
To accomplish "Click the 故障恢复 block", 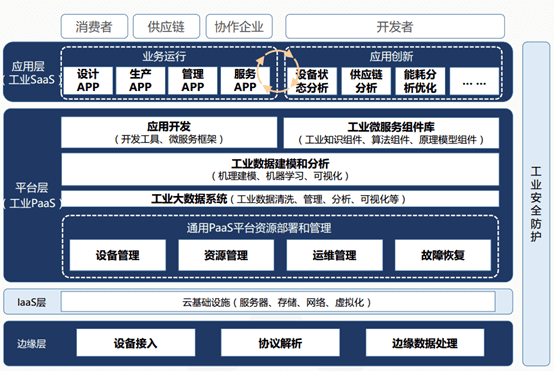I will pos(443,255).
